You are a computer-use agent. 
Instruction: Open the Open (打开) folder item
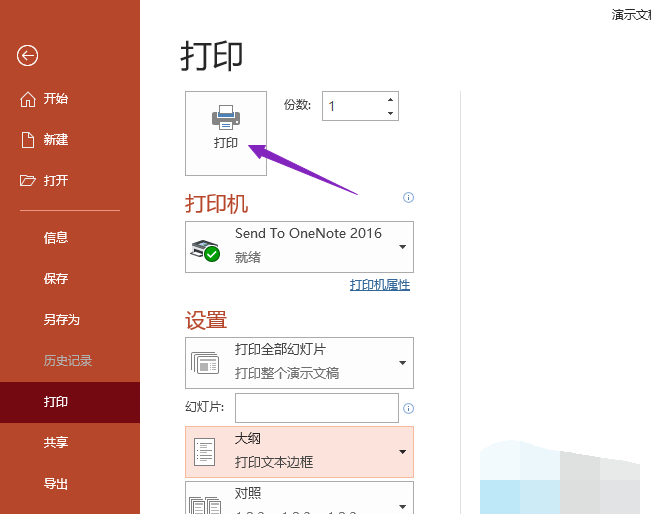coord(55,181)
